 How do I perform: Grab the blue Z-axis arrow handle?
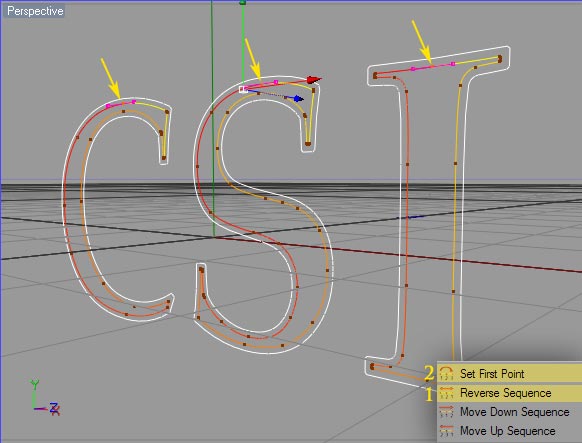298,98
